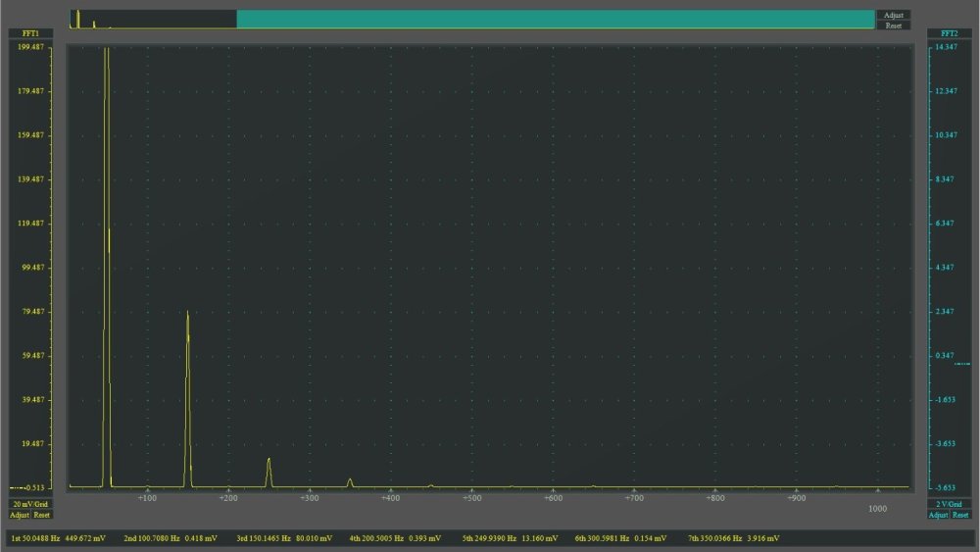Click the Reset button beside the overview bar
Image resolution: width=980 pixels, height=552 pixels.
tap(893, 25)
